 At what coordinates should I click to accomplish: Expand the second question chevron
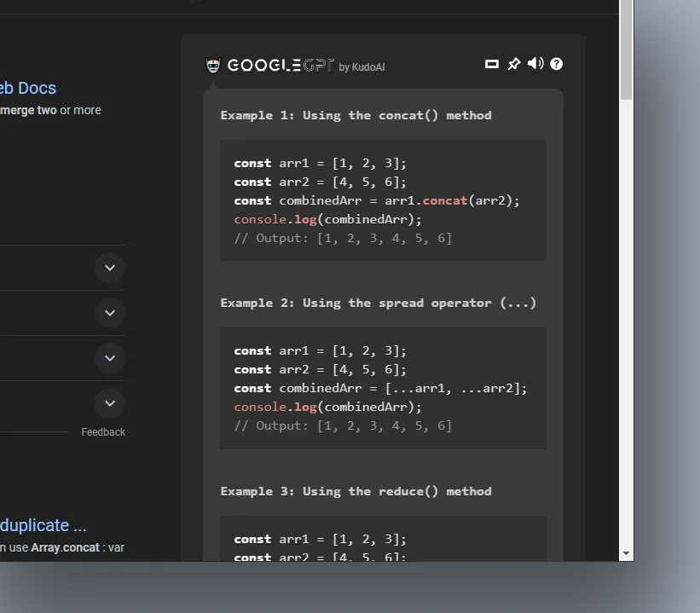click(110, 313)
